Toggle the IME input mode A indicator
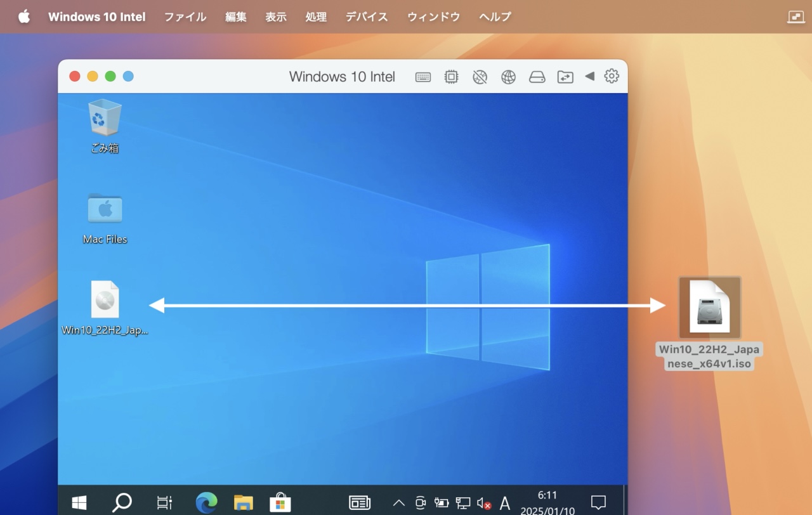The width and height of the screenshot is (812, 515). click(x=505, y=503)
